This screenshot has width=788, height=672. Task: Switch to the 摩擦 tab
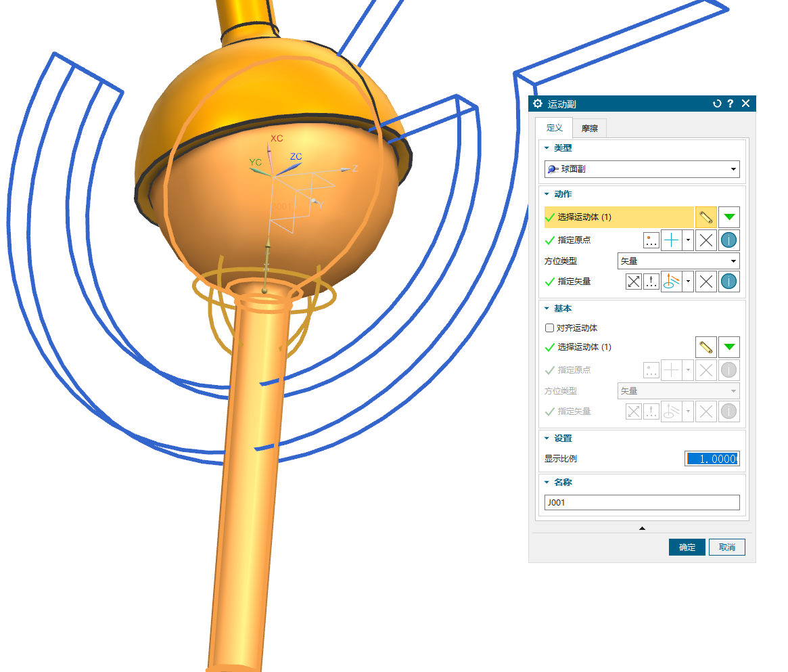[589, 128]
